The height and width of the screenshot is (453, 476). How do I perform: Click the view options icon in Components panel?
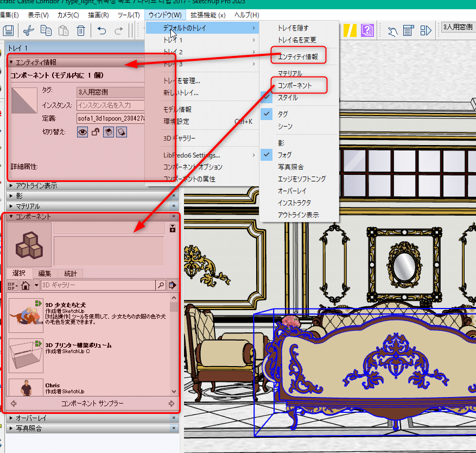(x=12, y=285)
